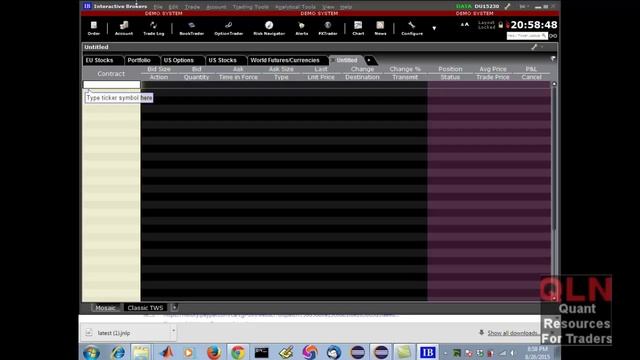This screenshot has width=640, height=360.
Task: Click the scroll-up arrow of table
Action: (554, 84)
